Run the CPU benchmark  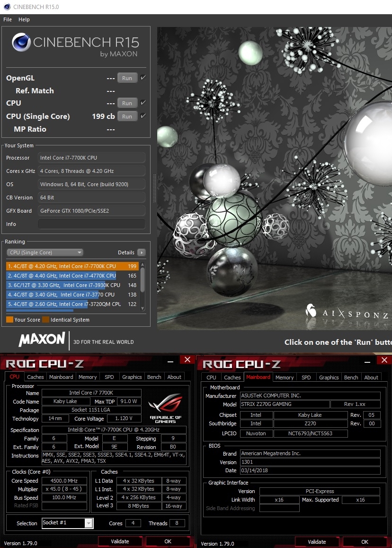click(127, 103)
